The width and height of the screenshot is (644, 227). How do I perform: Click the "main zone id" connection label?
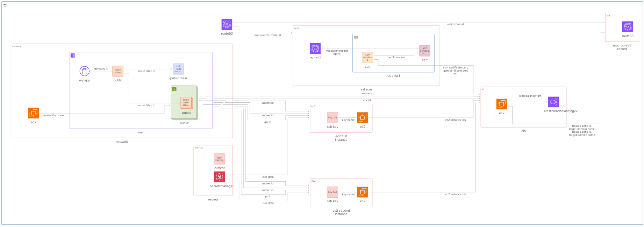(x=455, y=24)
